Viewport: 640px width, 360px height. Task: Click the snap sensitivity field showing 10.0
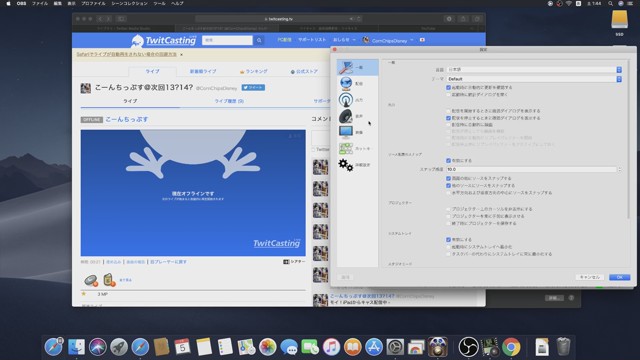[x=531, y=169]
